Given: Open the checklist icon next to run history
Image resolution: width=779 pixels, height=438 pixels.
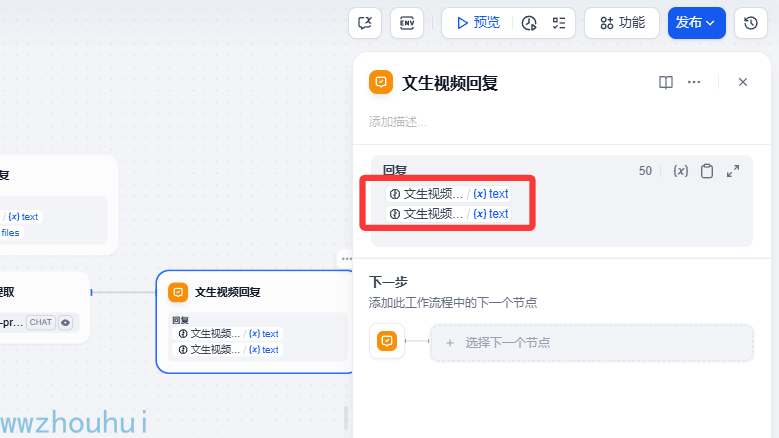Looking at the screenshot, I should click(559, 23).
